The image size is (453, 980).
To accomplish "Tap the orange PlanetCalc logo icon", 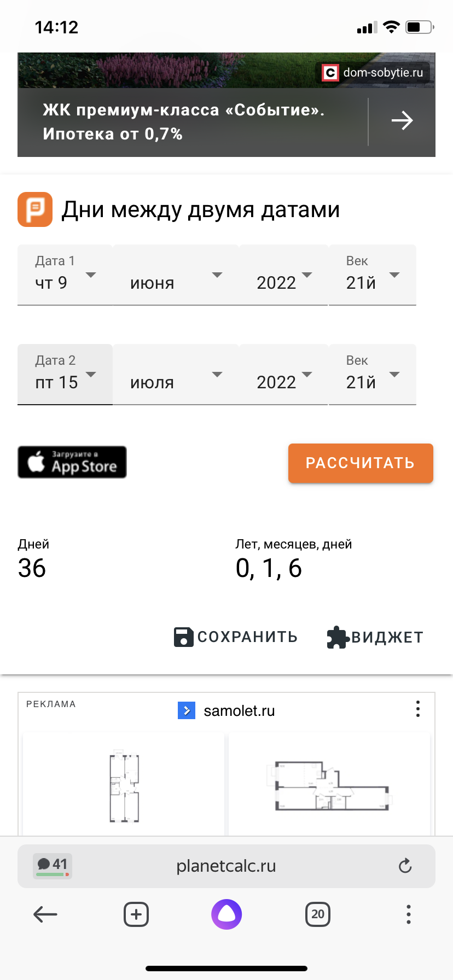I will click(35, 209).
